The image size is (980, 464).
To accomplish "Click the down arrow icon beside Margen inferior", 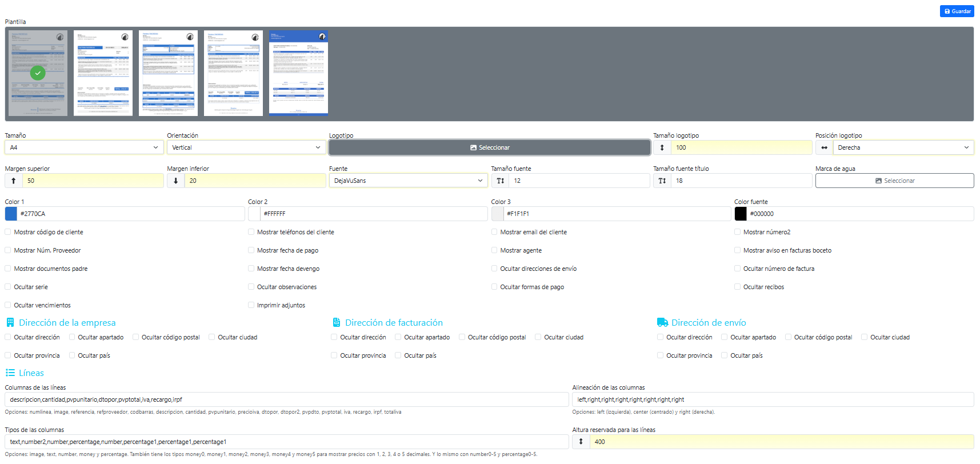I will point(175,181).
